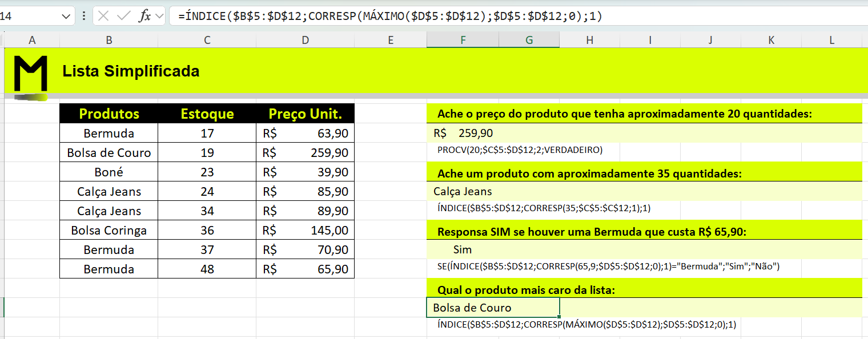The width and height of the screenshot is (868, 339).
Task: Select the Bermuda cell with stock 48
Action: [109, 269]
